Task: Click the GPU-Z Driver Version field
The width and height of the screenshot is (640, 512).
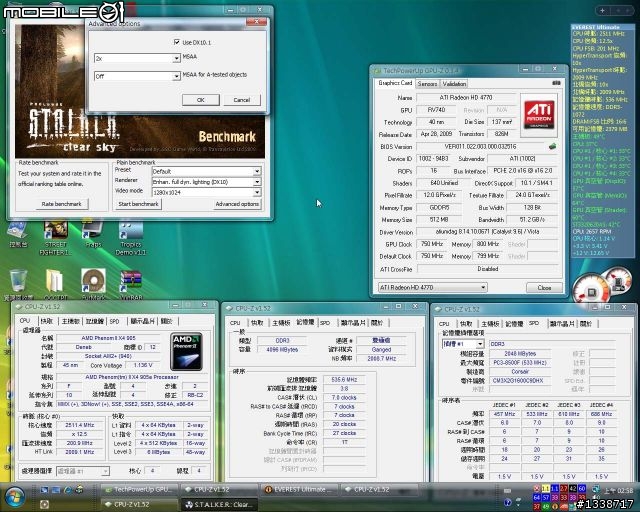Action: 487,232
